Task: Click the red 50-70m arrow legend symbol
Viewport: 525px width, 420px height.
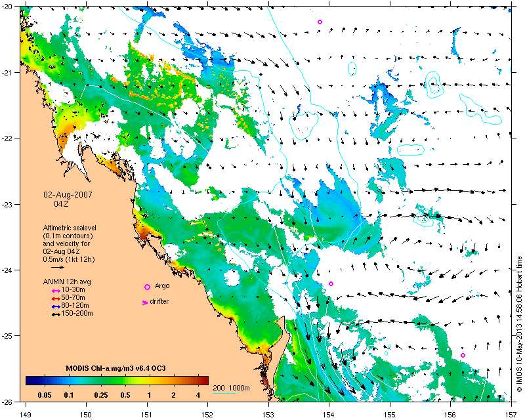Action: (56, 299)
